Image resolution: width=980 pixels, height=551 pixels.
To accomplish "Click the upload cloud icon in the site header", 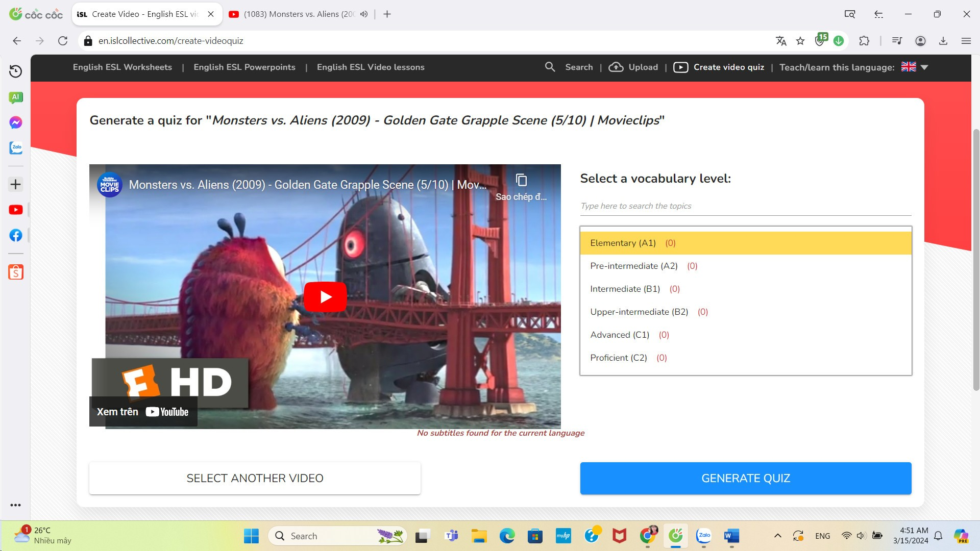I will coord(616,67).
